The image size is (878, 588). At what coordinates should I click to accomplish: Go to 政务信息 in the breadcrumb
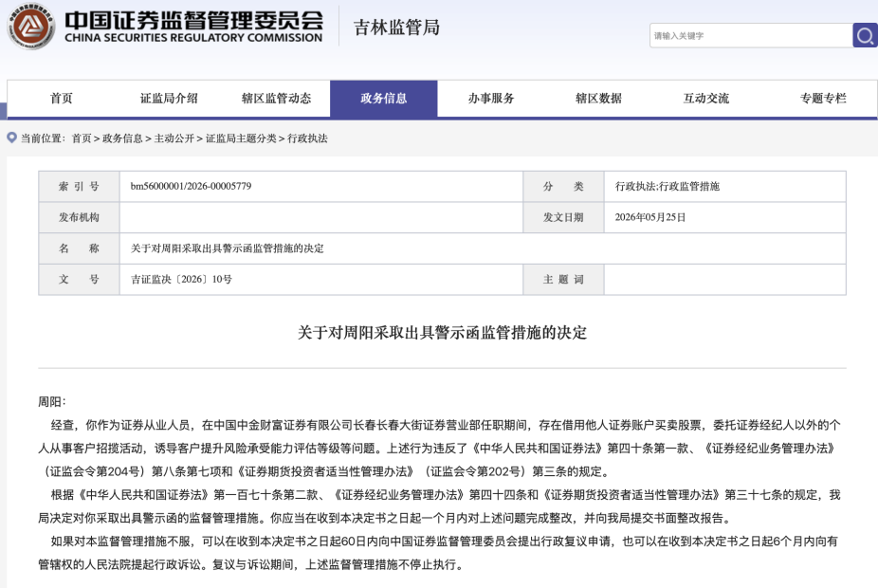[122, 138]
